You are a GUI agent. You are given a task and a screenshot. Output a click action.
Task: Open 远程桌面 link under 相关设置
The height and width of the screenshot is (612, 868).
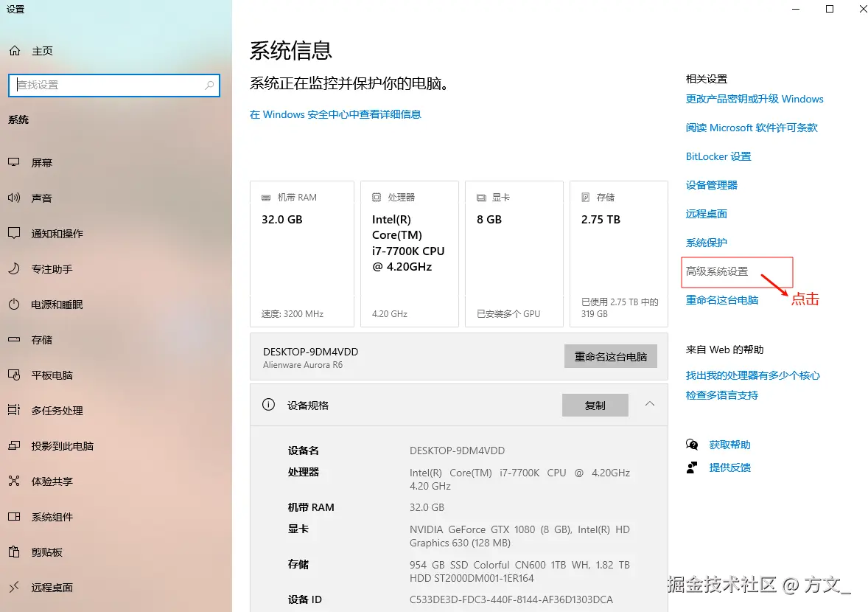[x=707, y=214]
